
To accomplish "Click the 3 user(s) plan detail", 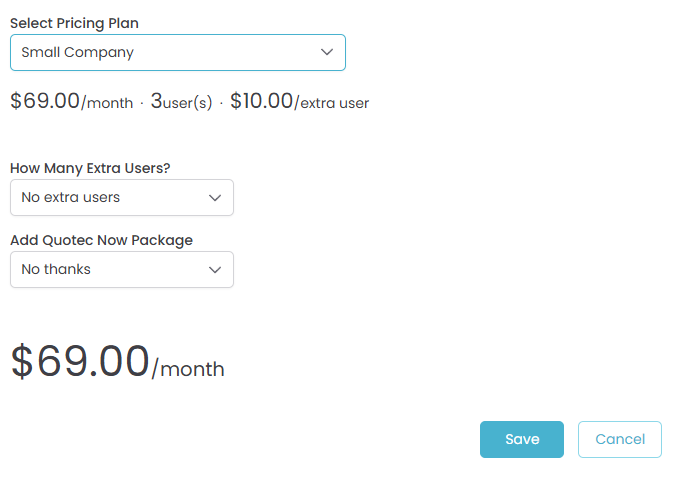I will point(181,103).
